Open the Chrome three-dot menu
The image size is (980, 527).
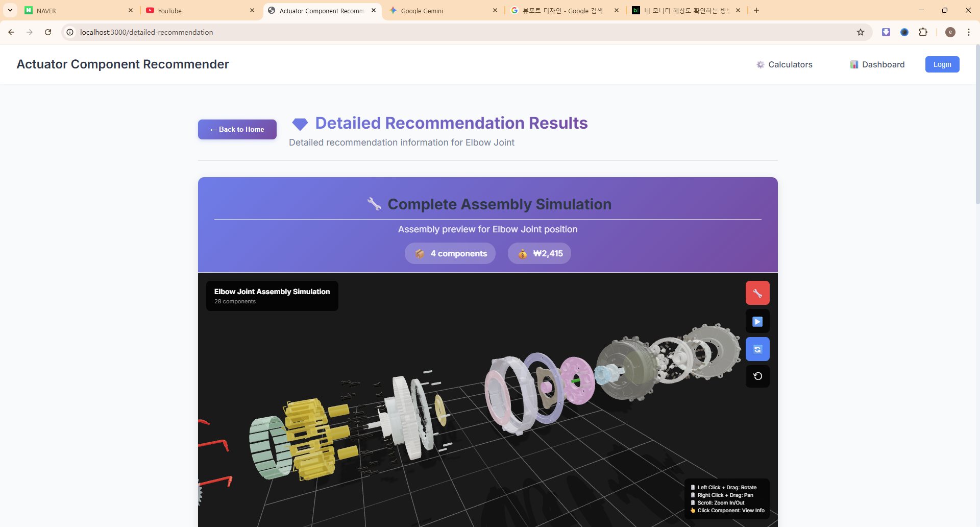pyautogui.click(x=968, y=32)
